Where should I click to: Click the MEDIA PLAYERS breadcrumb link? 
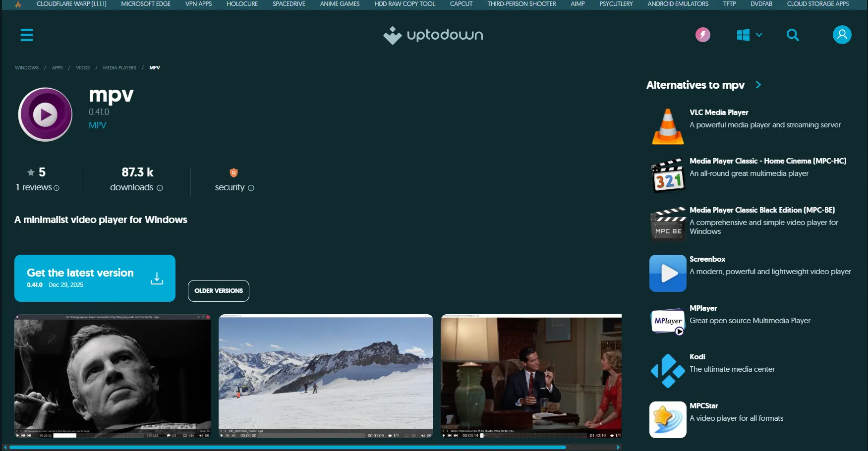(x=119, y=67)
